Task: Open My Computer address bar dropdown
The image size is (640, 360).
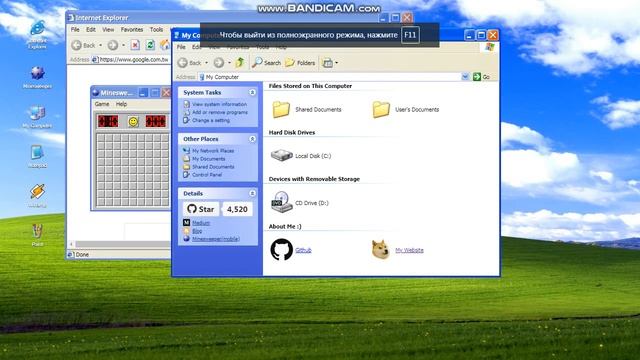Action: [465, 77]
